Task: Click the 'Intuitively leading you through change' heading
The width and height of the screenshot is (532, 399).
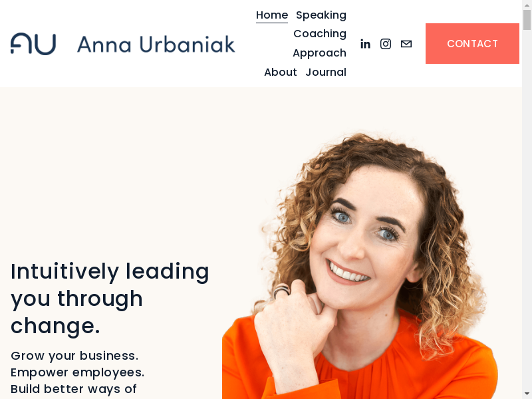Action: pos(110,299)
